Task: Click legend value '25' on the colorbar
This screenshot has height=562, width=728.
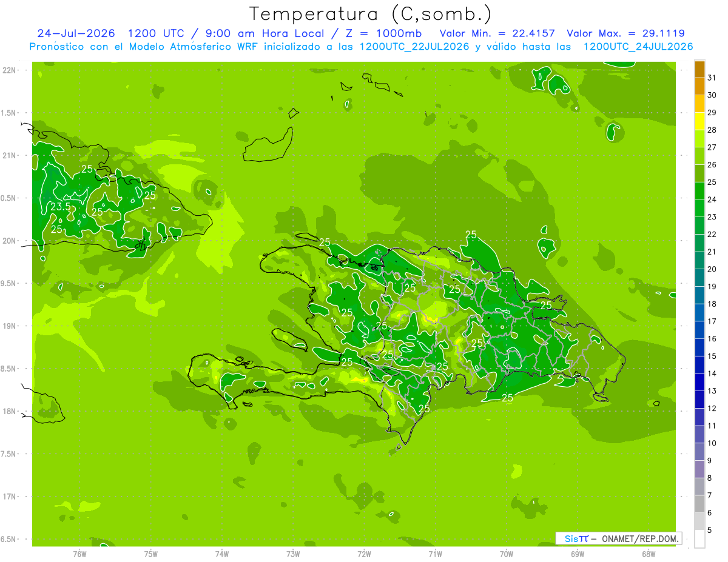Action: [712, 182]
